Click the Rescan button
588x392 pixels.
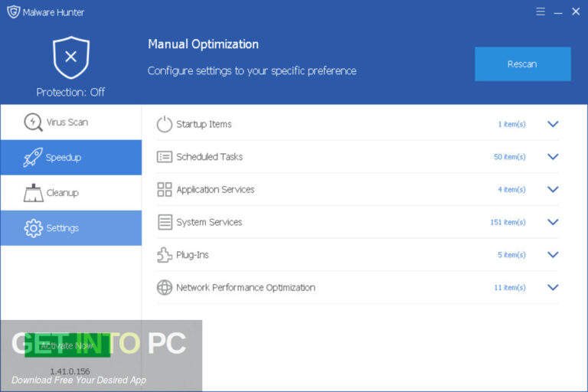[x=523, y=64]
